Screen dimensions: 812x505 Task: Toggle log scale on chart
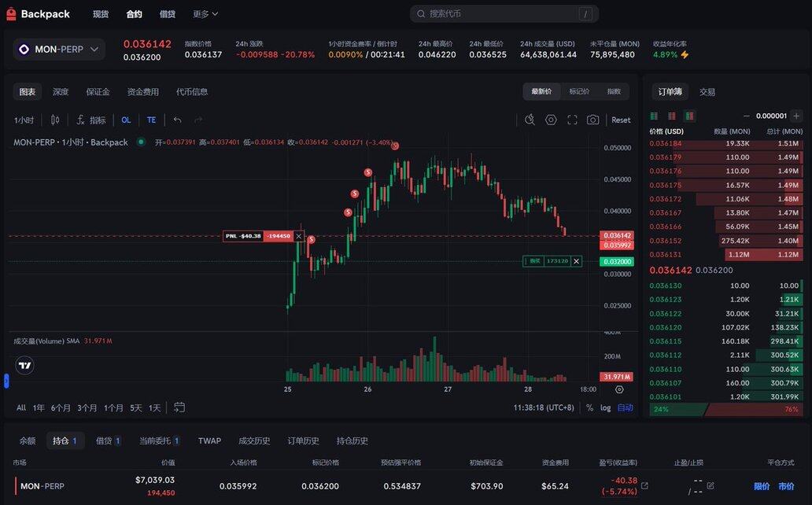click(605, 407)
